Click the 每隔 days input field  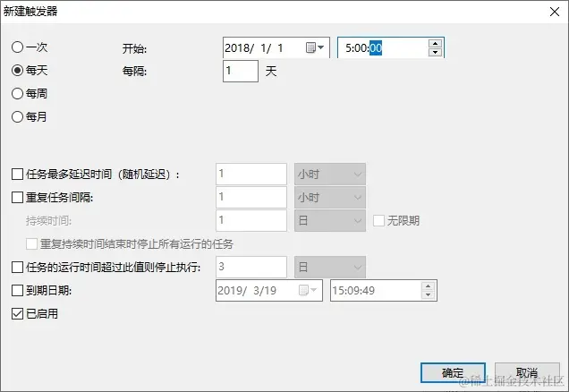241,71
